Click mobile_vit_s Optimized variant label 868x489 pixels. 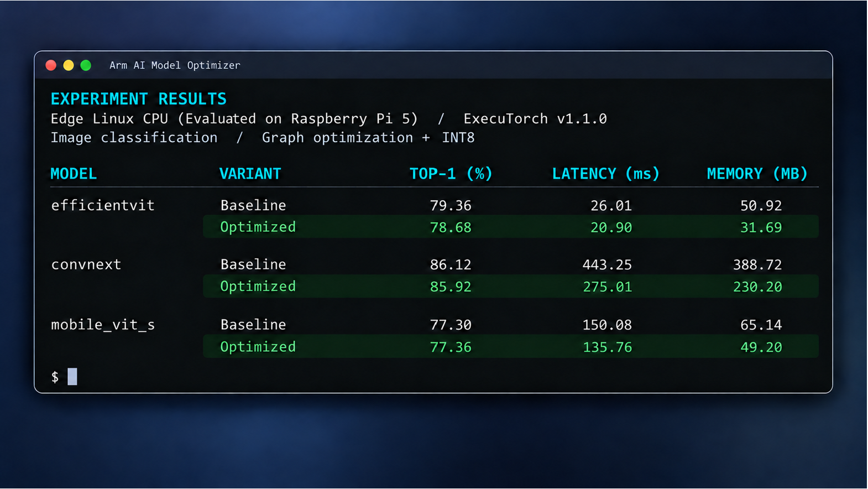(258, 346)
